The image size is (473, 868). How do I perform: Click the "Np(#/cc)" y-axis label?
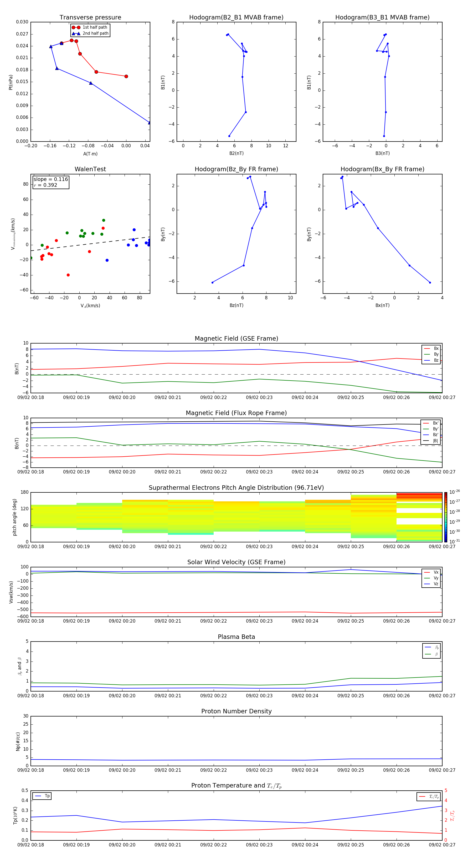(x=18, y=741)
